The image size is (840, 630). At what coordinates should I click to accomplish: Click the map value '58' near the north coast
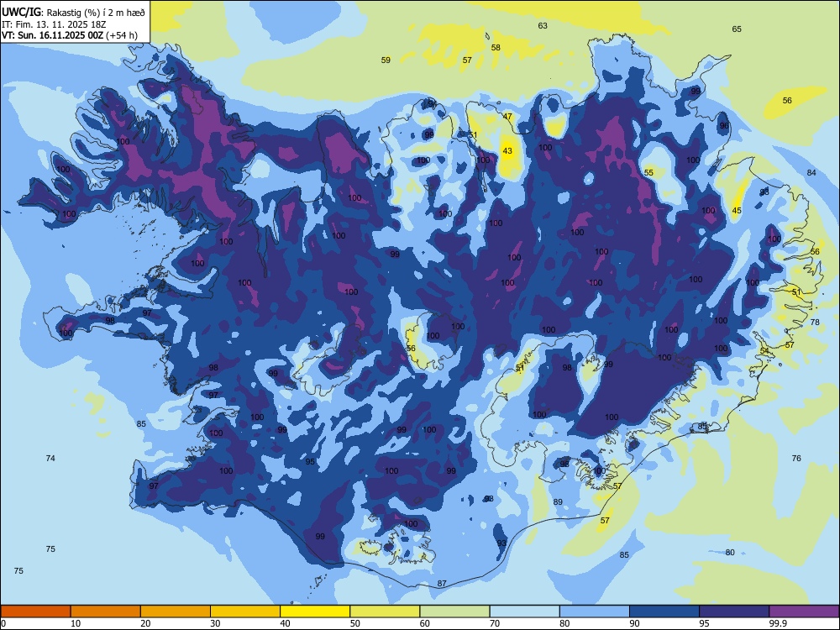pyautogui.click(x=496, y=48)
